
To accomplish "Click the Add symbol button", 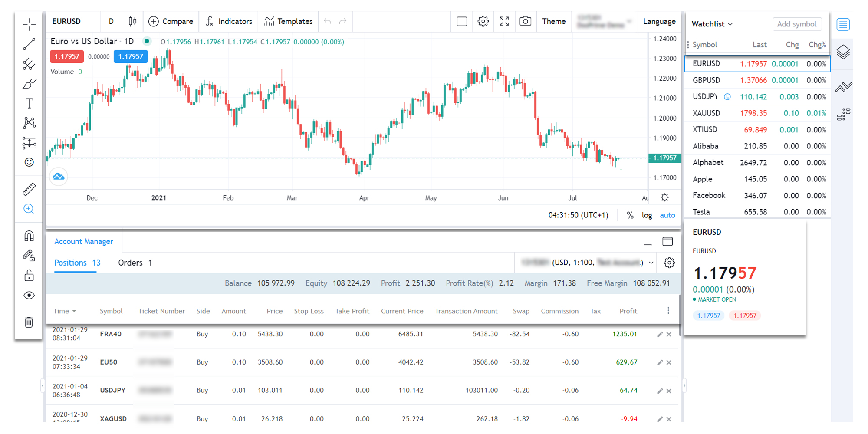I will click(796, 24).
